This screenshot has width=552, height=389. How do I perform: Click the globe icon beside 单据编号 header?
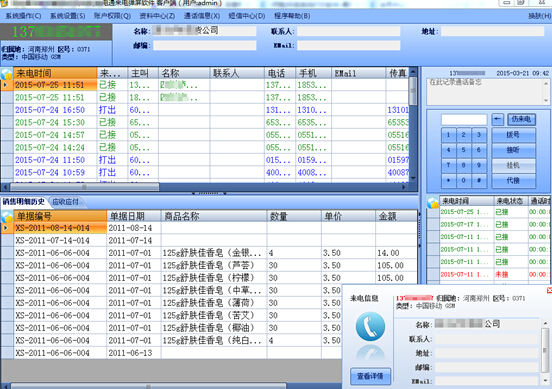click(7, 216)
